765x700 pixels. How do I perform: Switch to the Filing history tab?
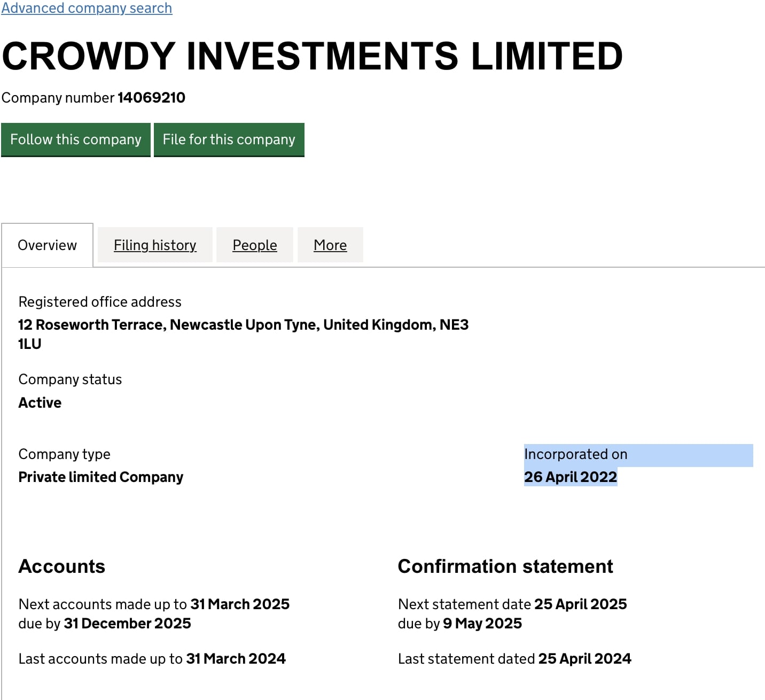[155, 245]
